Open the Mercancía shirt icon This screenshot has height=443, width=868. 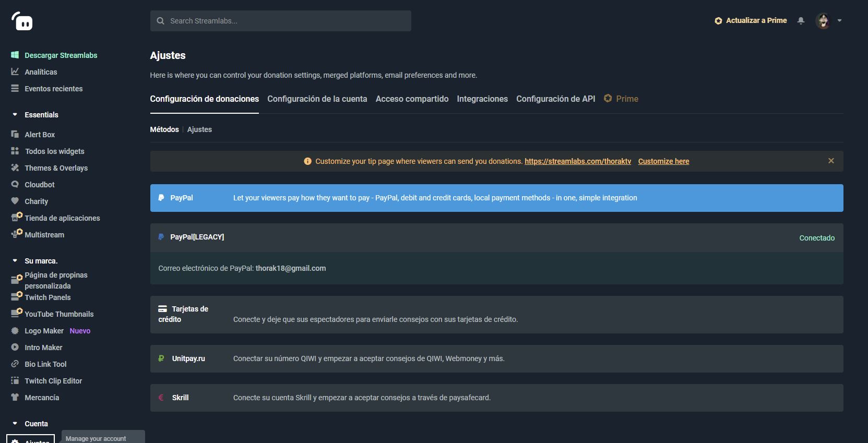[15, 398]
